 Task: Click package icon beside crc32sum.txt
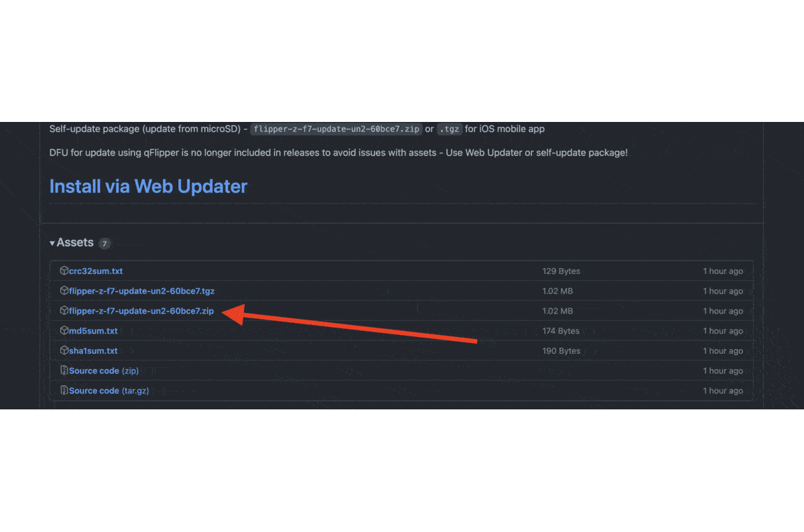[64, 271]
